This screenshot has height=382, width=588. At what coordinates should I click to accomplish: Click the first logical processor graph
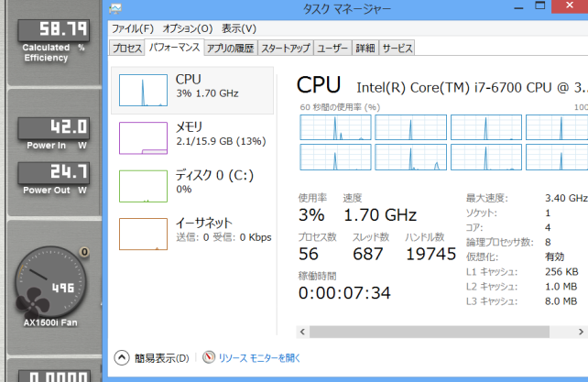(334, 126)
